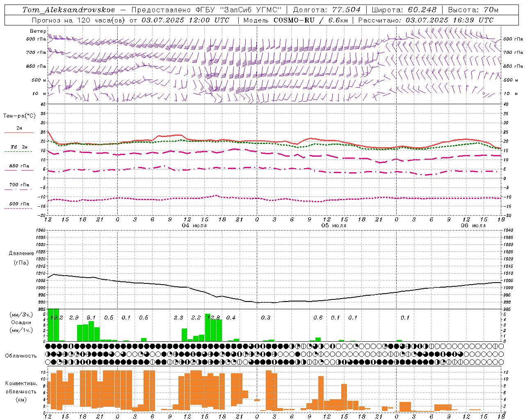
Task: Click the '12.8' precipitation total
Action: pyautogui.click(x=213, y=318)
